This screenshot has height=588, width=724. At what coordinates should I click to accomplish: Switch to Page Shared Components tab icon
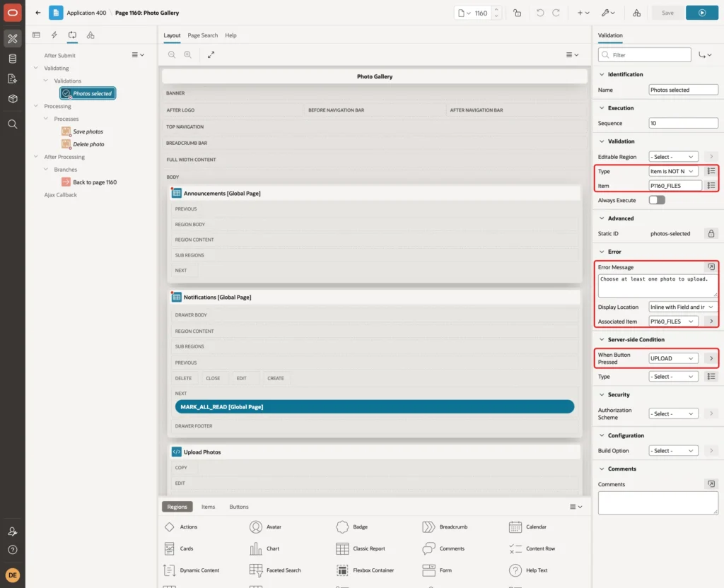(x=90, y=35)
